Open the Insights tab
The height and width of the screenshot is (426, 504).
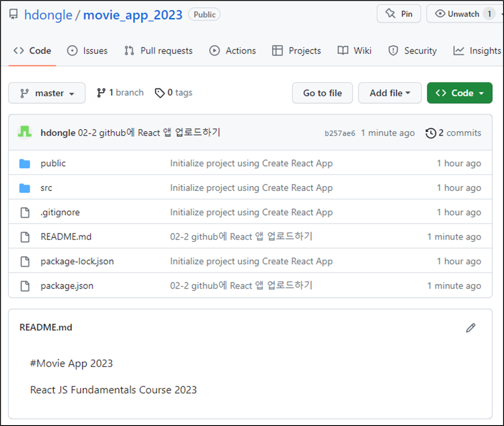[477, 51]
